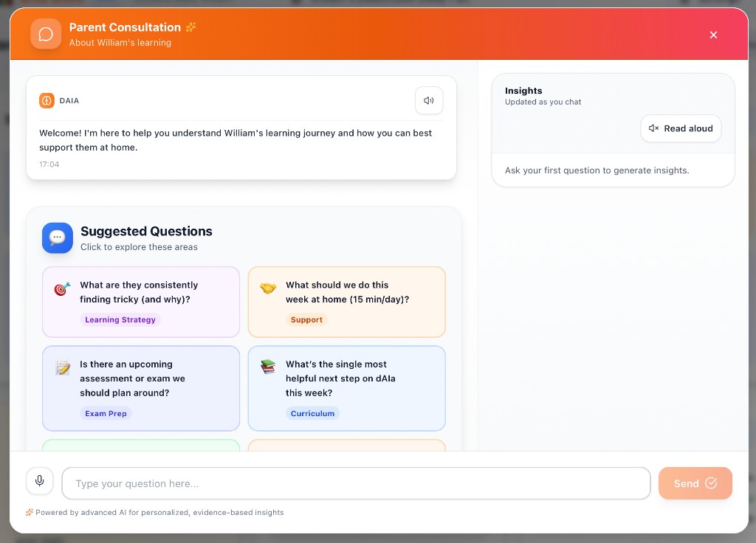Image resolution: width=756 pixels, height=543 pixels.
Task: Click the checkmark icon inside the Send button
Action: pos(711,483)
